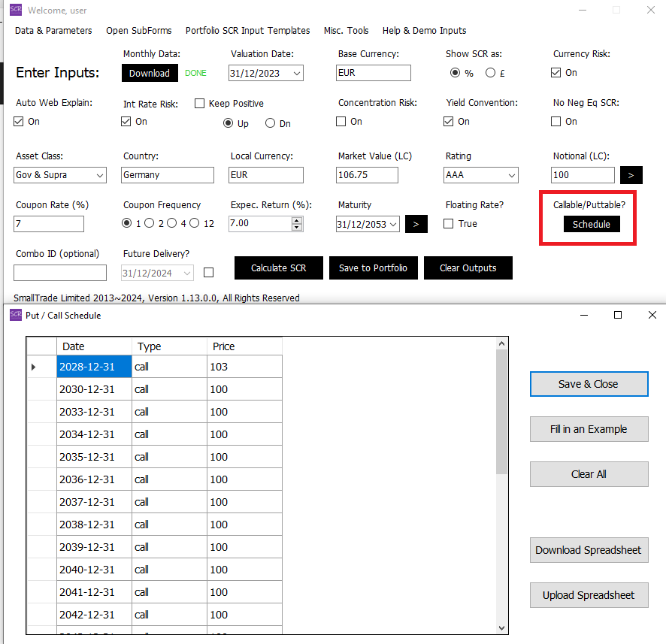Maximize the Put / Call Schedule window
Viewport: 666px width, 644px height.
[617, 315]
